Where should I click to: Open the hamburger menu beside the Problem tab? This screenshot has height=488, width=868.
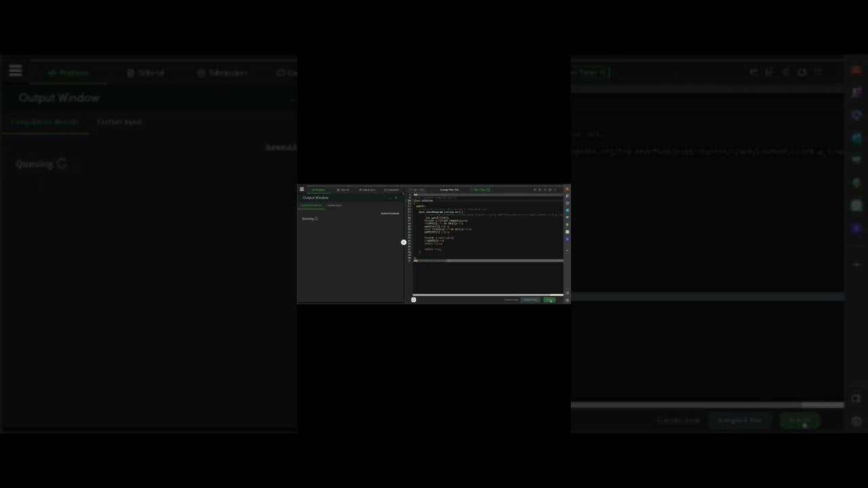click(x=302, y=190)
